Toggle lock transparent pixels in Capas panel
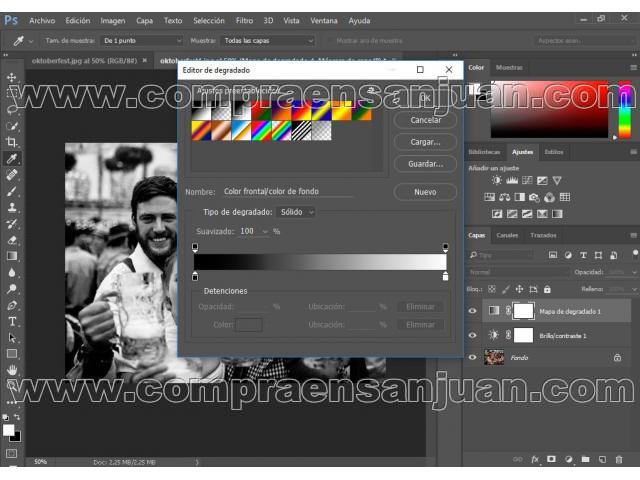 click(492, 289)
